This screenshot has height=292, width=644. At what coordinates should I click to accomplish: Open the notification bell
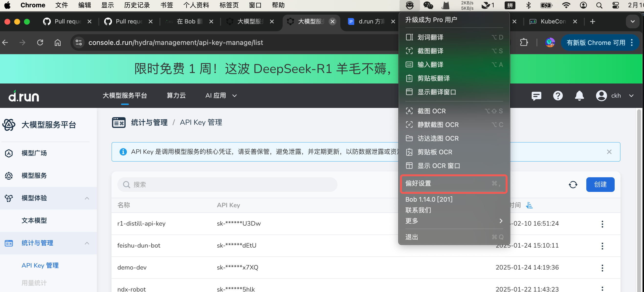pos(579,96)
